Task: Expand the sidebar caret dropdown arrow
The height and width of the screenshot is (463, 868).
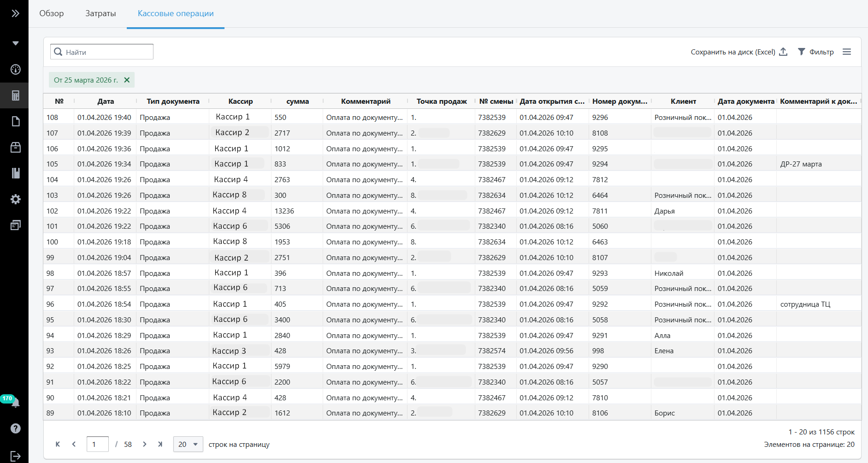Action: click(15, 43)
